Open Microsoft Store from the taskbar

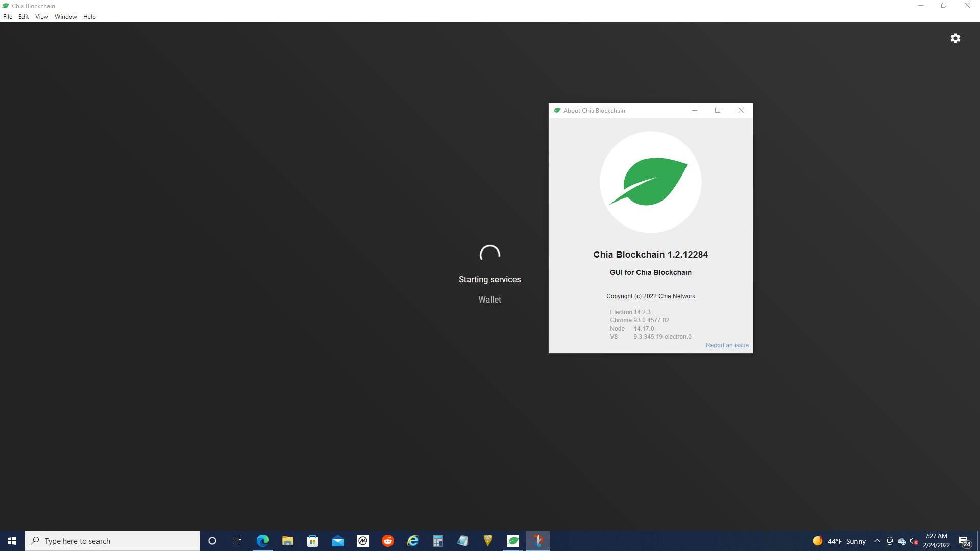[x=312, y=541]
